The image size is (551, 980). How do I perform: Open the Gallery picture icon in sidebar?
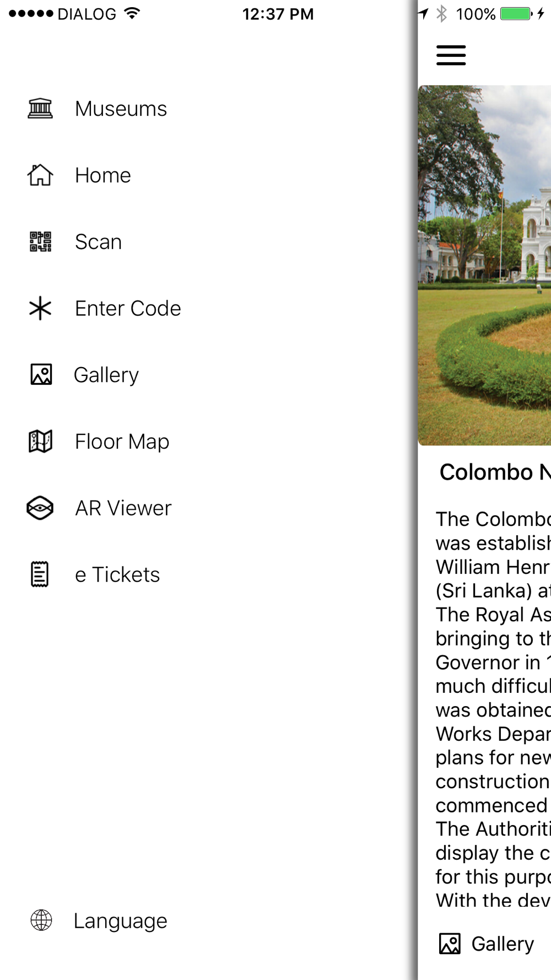pos(41,375)
